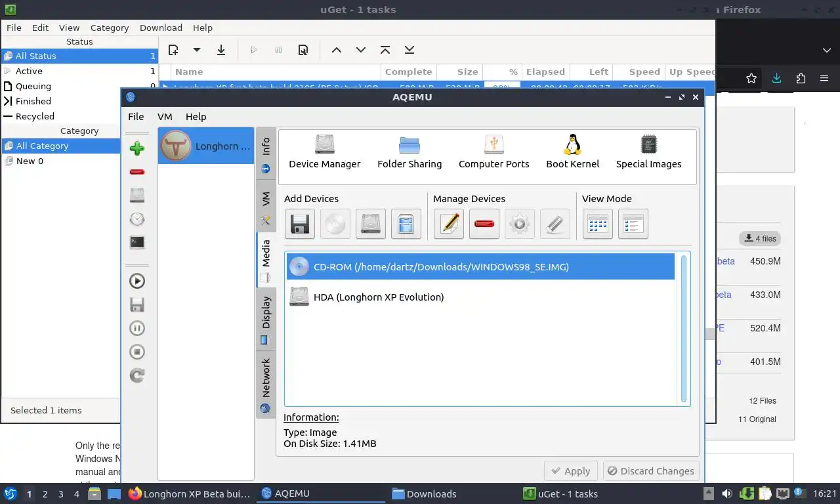Pause the virtual machine
Viewport: 840px width, 504px height.
tap(137, 328)
